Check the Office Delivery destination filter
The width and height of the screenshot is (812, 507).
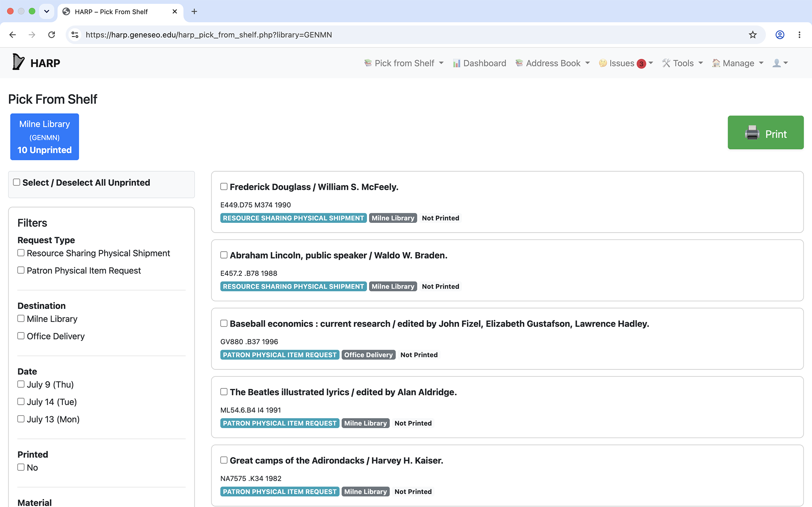coord(21,336)
